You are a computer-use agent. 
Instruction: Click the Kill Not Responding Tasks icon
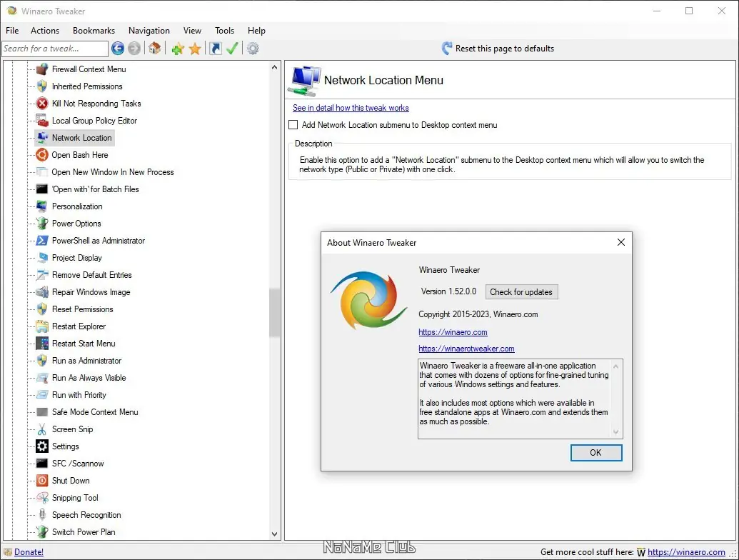coord(42,104)
